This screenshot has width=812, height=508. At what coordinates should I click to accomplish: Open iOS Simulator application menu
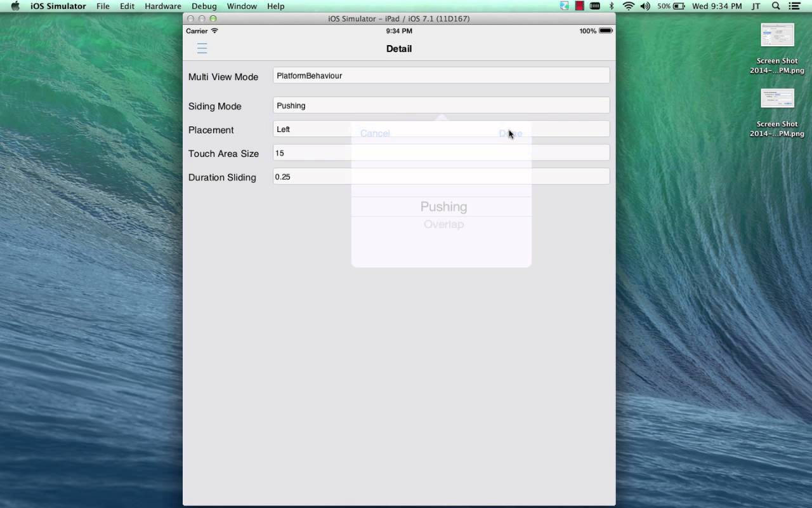[58, 6]
